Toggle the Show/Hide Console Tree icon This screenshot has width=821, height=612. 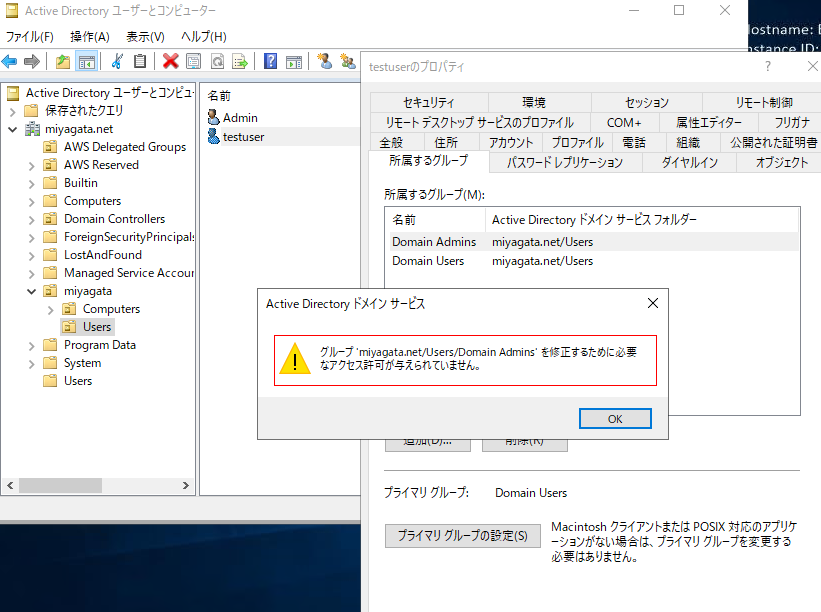pos(86,61)
